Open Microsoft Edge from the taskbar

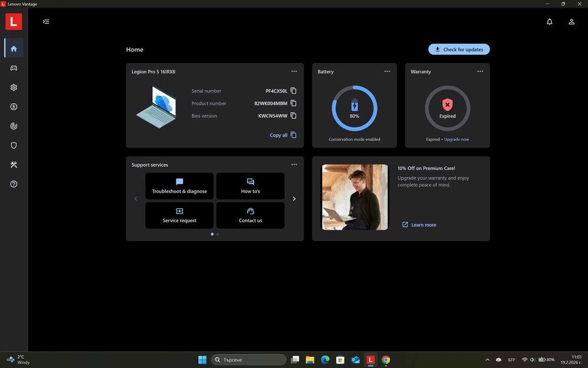click(325, 360)
